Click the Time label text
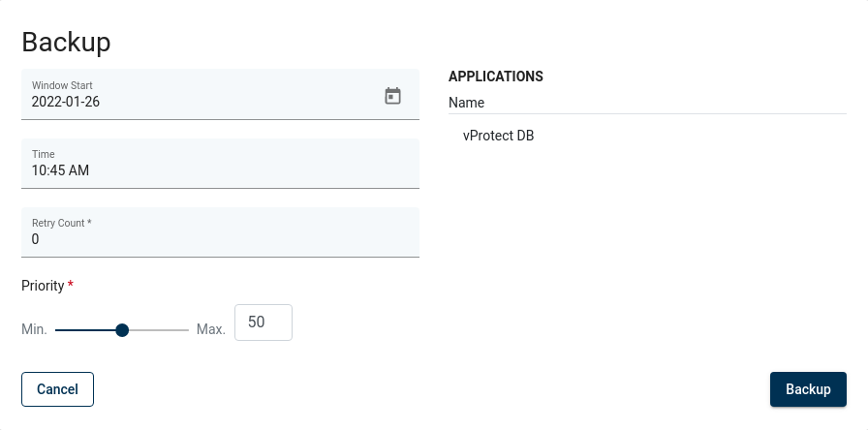 44,154
